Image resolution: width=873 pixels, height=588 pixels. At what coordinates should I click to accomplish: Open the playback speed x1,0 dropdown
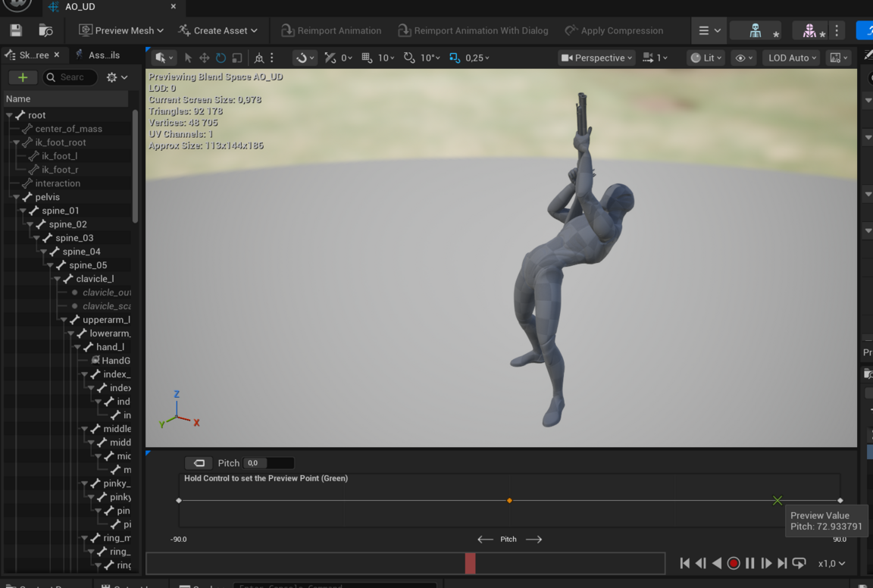point(831,564)
